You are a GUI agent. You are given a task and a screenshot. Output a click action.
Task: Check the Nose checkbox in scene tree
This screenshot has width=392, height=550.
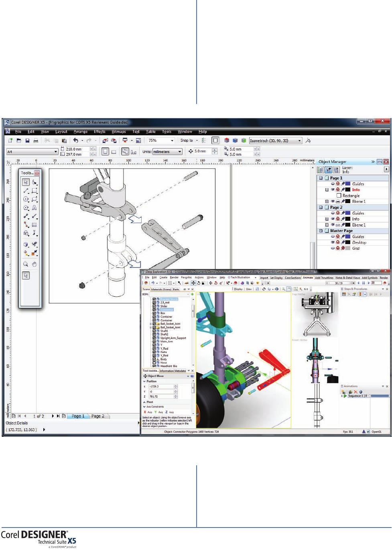tap(154, 363)
